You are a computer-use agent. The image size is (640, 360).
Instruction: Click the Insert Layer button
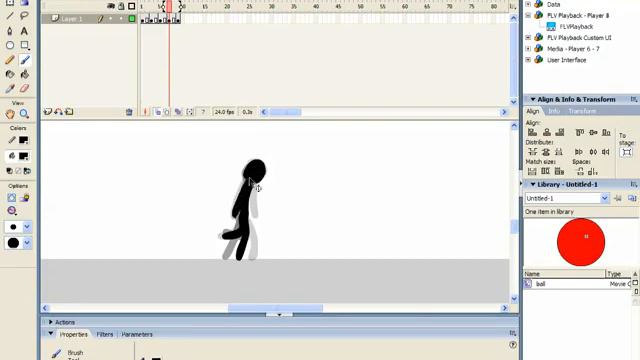pos(48,112)
